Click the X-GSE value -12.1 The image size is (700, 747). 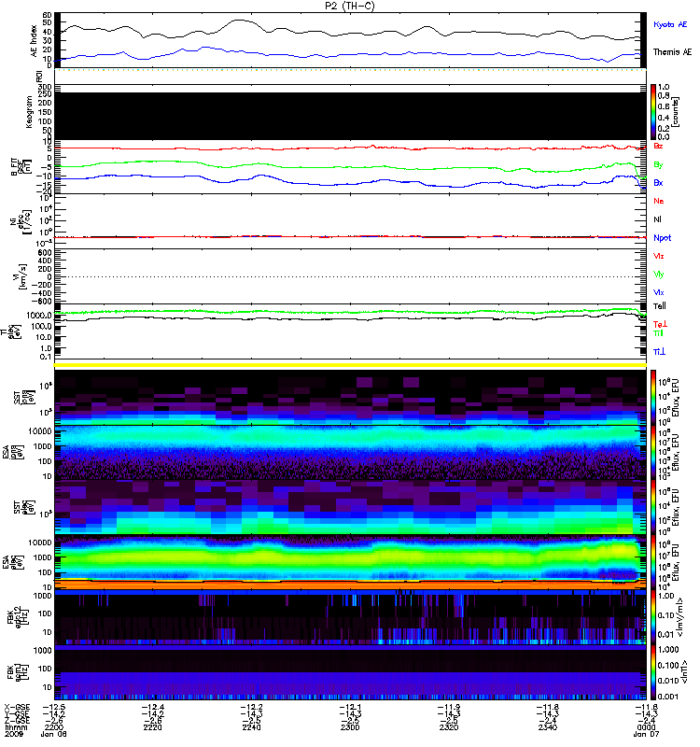point(350,707)
